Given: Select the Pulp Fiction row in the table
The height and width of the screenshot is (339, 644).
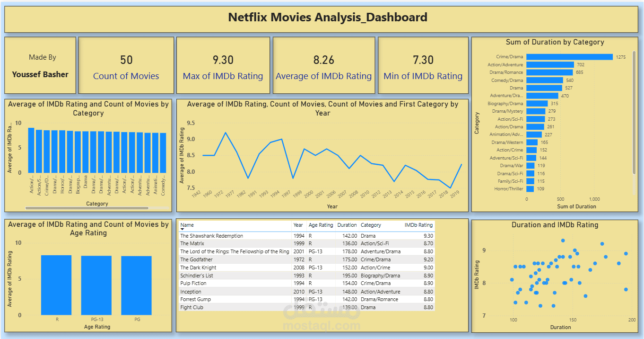Looking at the screenshot, I should [306, 283].
